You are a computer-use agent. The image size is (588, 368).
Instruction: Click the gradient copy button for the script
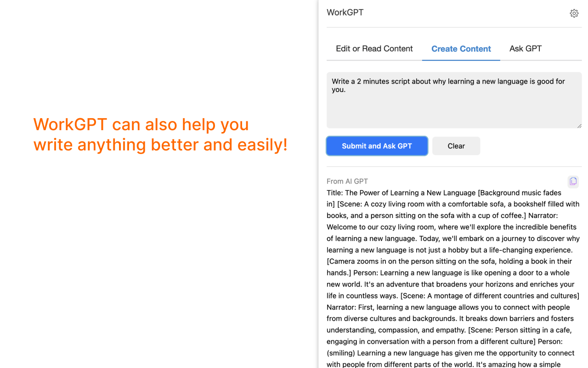(x=573, y=181)
